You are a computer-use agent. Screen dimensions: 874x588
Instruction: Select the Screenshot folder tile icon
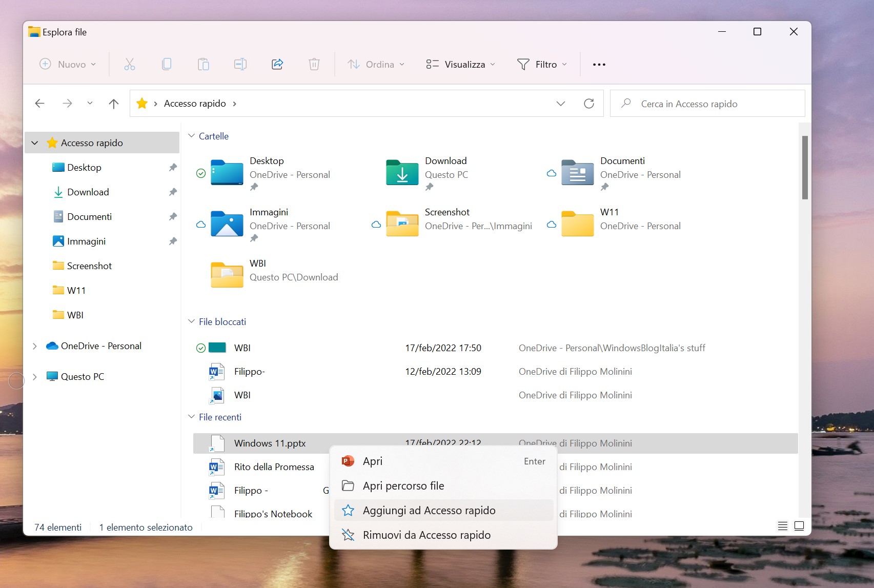pyautogui.click(x=402, y=224)
